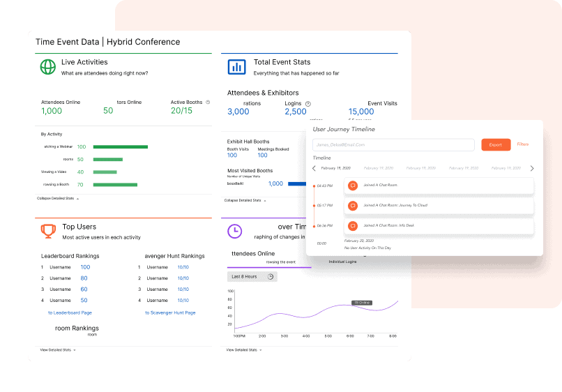Screen dimensions: 562x392
Task: Expand View Detailed Stats under Top Users
Action: [x=58, y=349]
